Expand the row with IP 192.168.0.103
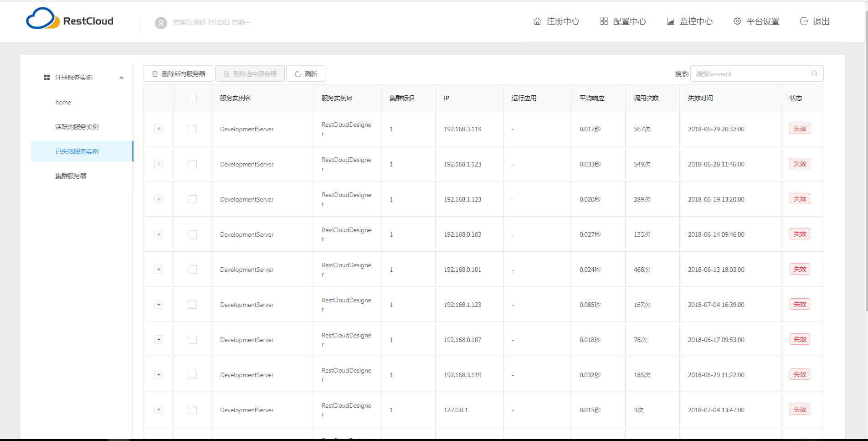This screenshot has width=868, height=441. coord(159,234)
